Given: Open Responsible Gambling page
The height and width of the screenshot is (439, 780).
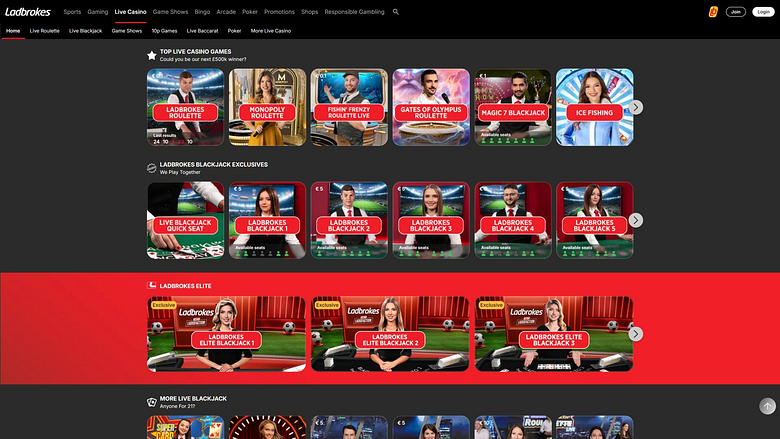Looking at the screenshot, I should pyautogui.click(x=354, y=12).
